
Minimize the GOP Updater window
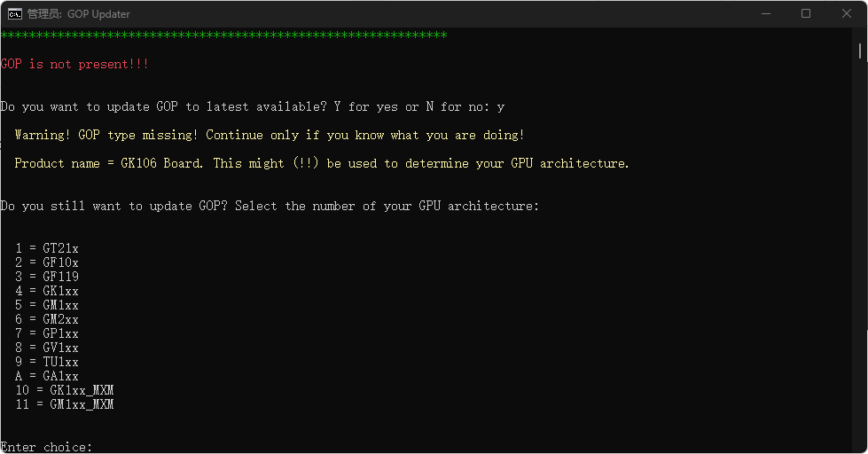pos(765,13)
